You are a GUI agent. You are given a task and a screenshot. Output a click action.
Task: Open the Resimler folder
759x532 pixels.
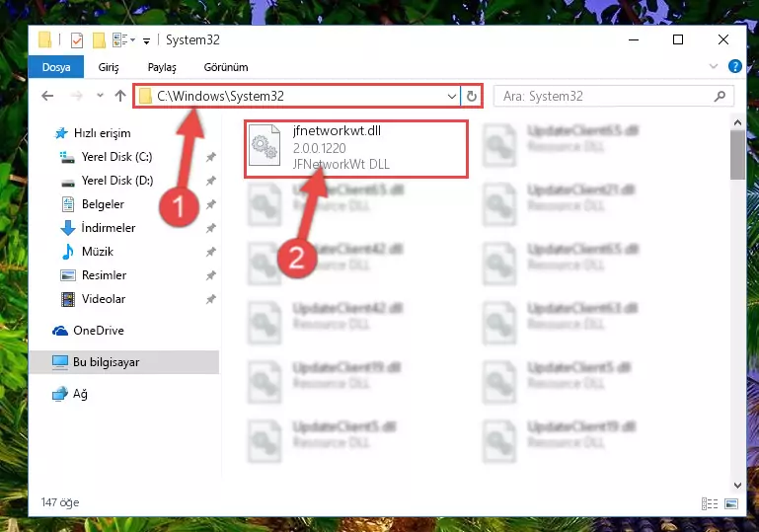[104, 275]
